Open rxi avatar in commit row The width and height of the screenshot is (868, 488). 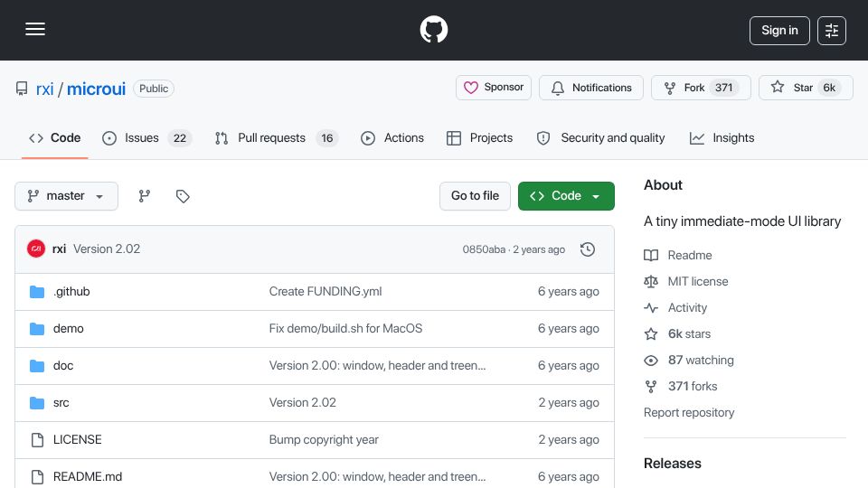36,249
